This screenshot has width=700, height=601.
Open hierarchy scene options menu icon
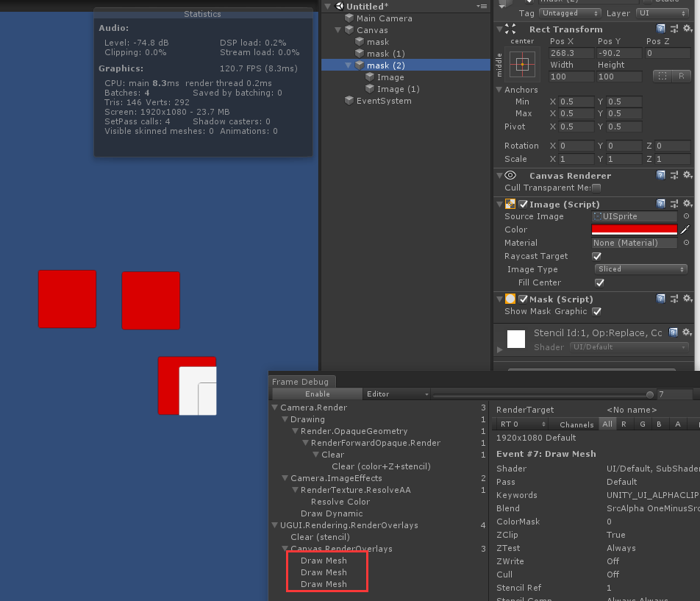coord(482,6)
